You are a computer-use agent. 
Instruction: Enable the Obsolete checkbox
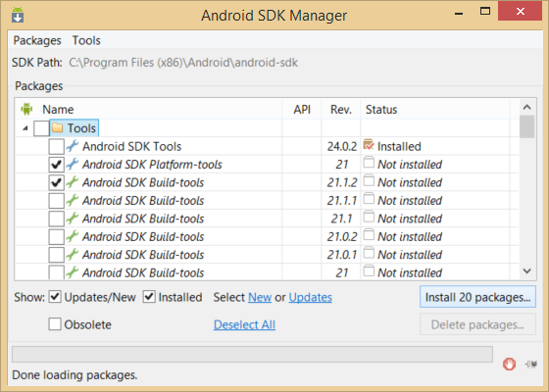[55, 324]
